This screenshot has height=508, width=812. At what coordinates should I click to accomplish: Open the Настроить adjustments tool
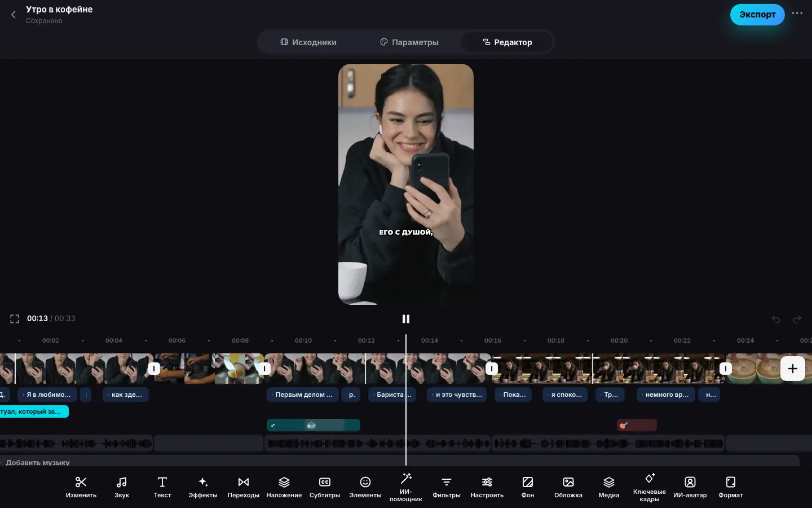pos(487,487)
